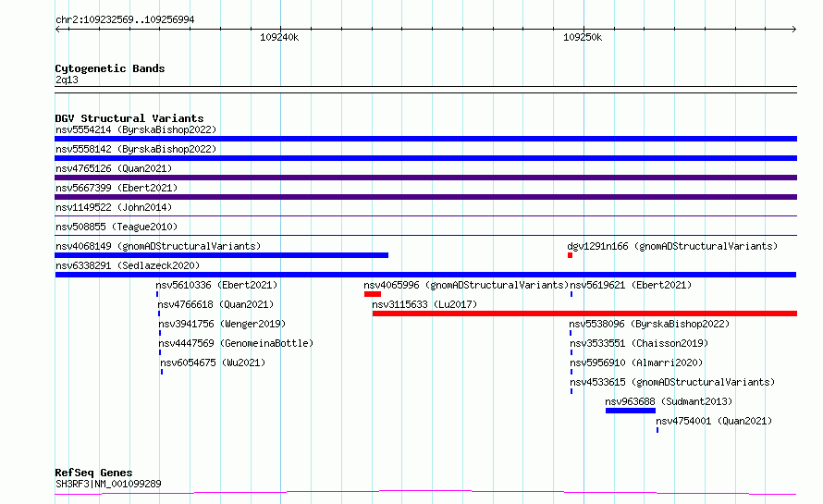Click the DGV Structural Variants track title
Screen dimensions: 823x504
129,118
